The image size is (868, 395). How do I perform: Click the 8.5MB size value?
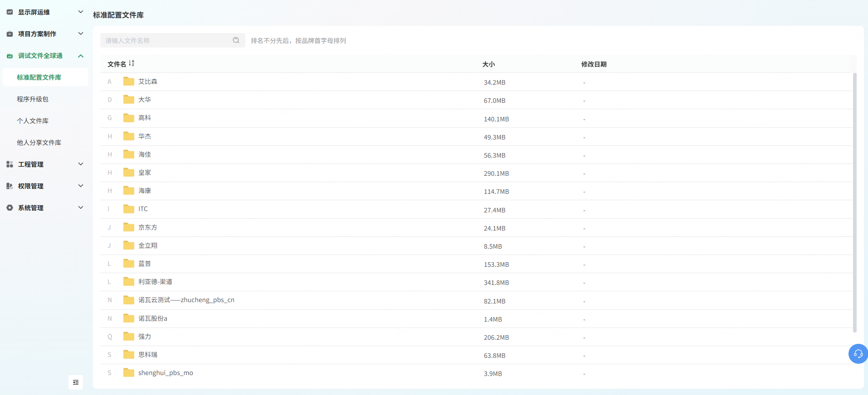tap(493, 246)
